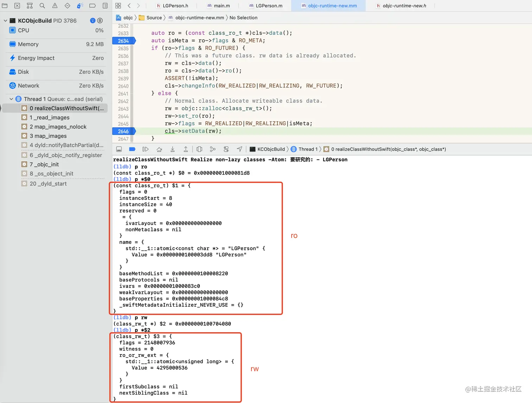Viewport: 532px width, 403px height.
Task: Open the No Selection symbol jump menu
Action: point(243,18)
